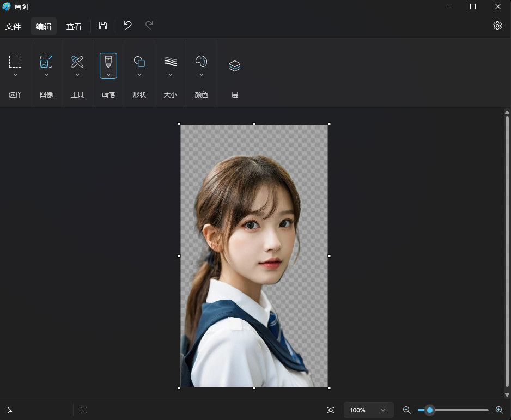Open the 100% zoom level dropdown
The width and height of the screenshot is (511, 420).
click(x=369, y=410)
